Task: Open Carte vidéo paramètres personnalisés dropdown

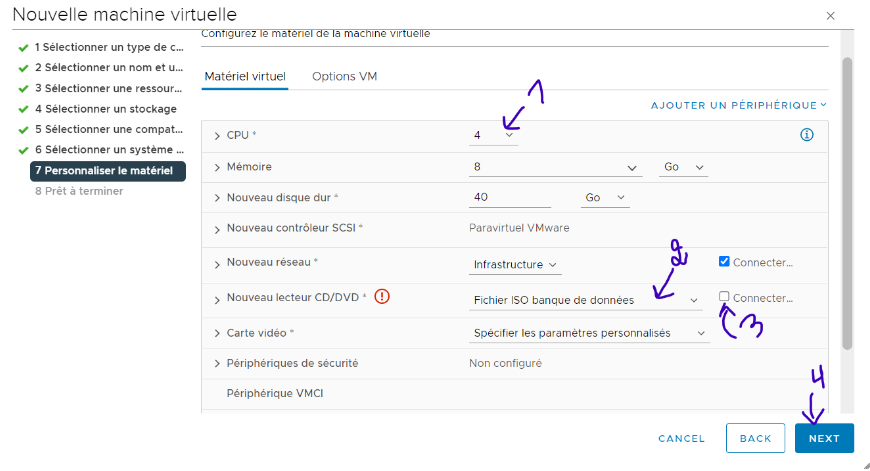Action: pyautogui.click(x=589, y=333)
